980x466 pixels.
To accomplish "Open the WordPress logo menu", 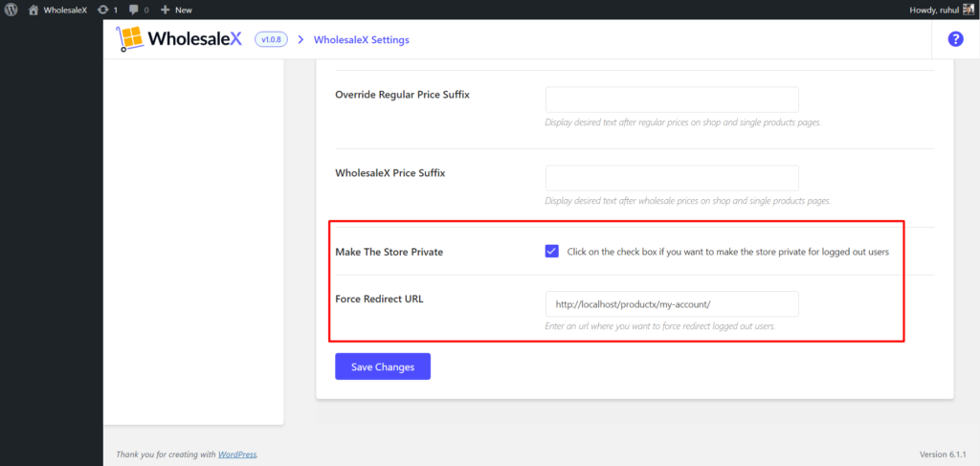I will (11, 10).
